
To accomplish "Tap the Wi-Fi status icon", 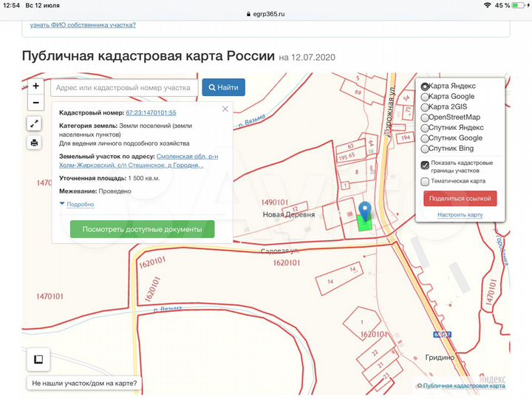I will click(488, 5).
